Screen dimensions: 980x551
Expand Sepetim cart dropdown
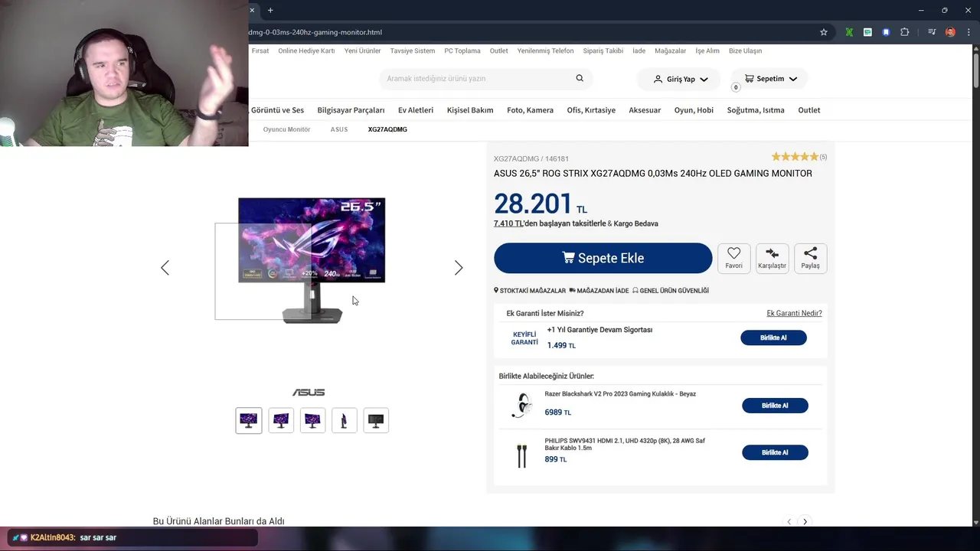769,79
